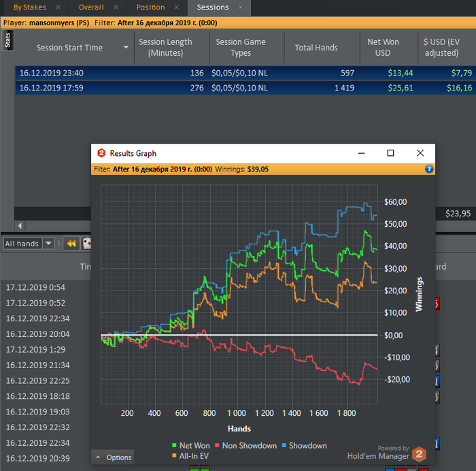Image resolution: width=476 pixels, height=471 pixels.
Task: Select the Sessions tab
Action: coord(212,7)
